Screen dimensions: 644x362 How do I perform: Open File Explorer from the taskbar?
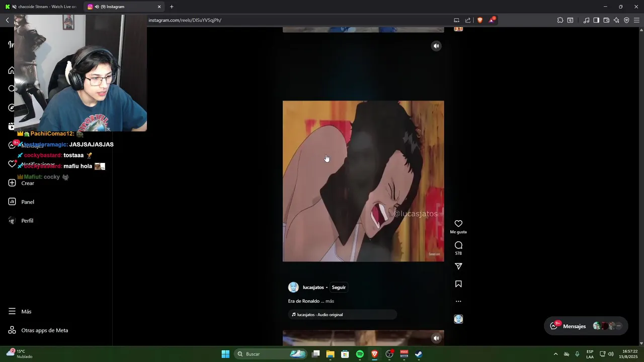tap(331, 354)
